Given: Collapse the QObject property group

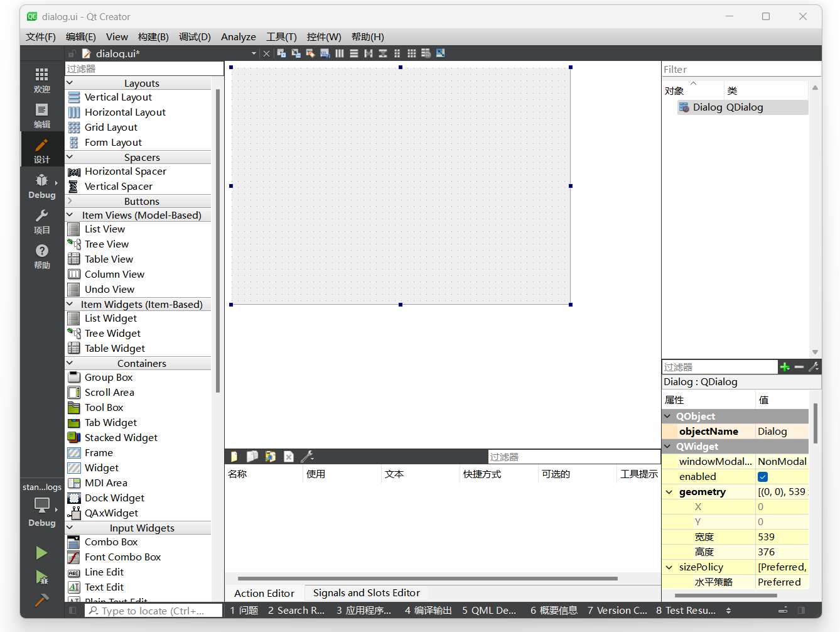Looking at the screenshot, I should (667, 416).
